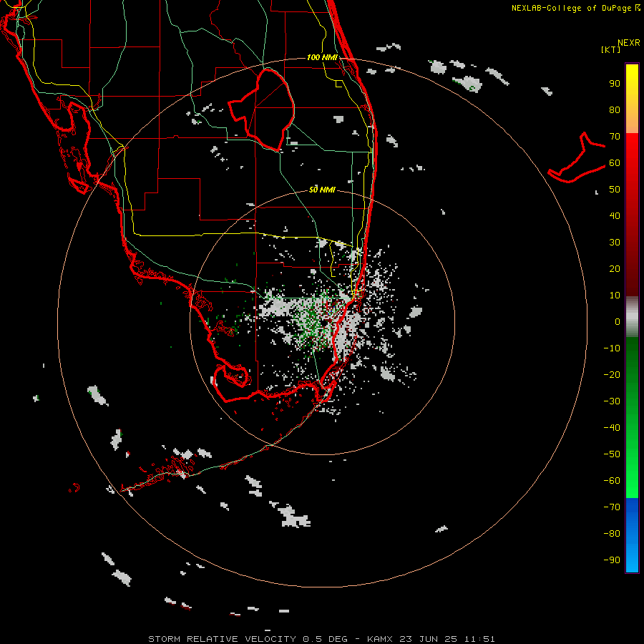Click the KAMX station identifier in caption
The width and height of the screenshot is (644, 644).
379,639
